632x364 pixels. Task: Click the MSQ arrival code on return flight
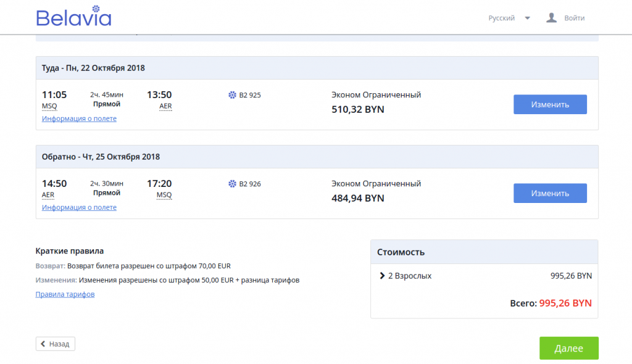pyautogui.click(x=164, y=195)
